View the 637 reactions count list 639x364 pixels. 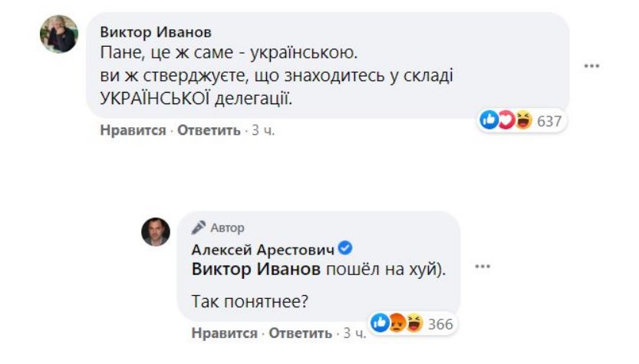549,121
